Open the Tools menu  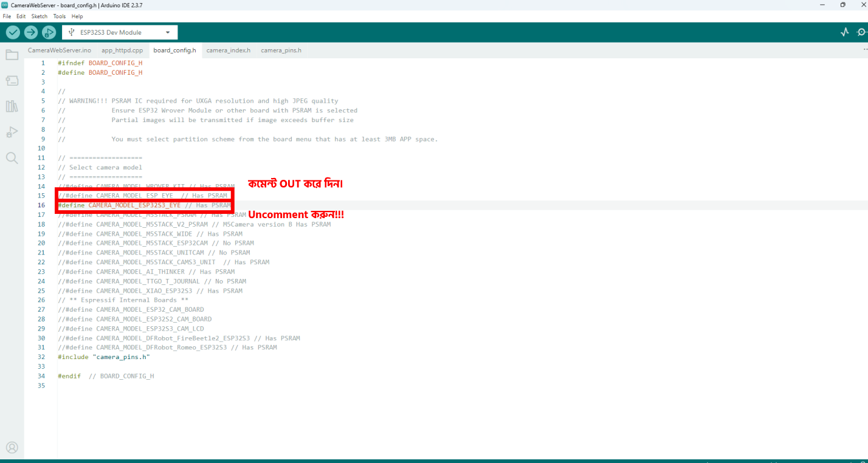click(x=59, y=16)
